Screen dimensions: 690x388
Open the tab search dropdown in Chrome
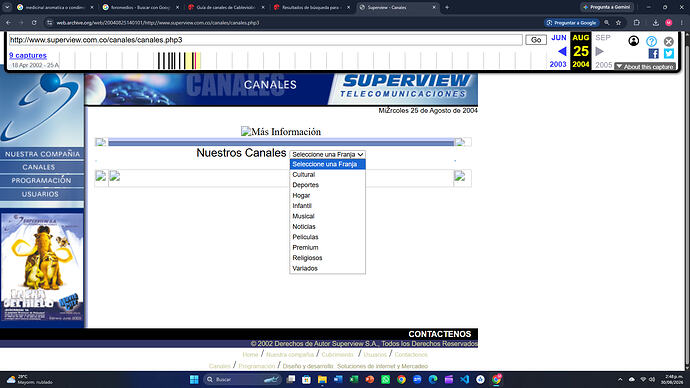(x=7, y=7)
